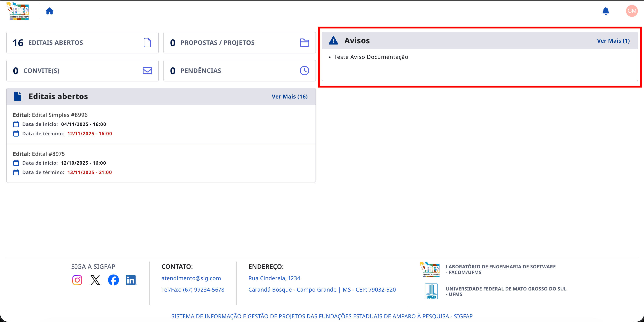Screen dimensions: 644x322
Task: Click the Editais Abertos document icon
Action: click(x=147, y=42)
